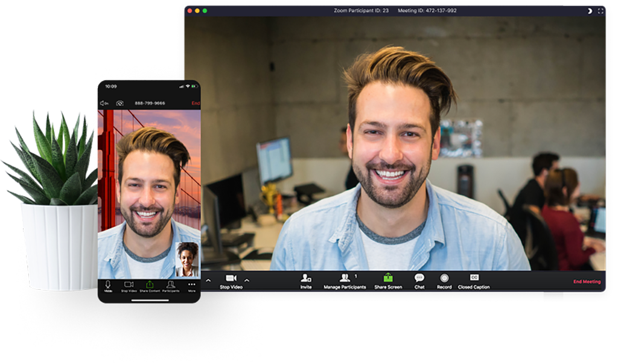Enable Closed Caption in desktop toolbar
618x364 pixels.
[x=474, y=280]
